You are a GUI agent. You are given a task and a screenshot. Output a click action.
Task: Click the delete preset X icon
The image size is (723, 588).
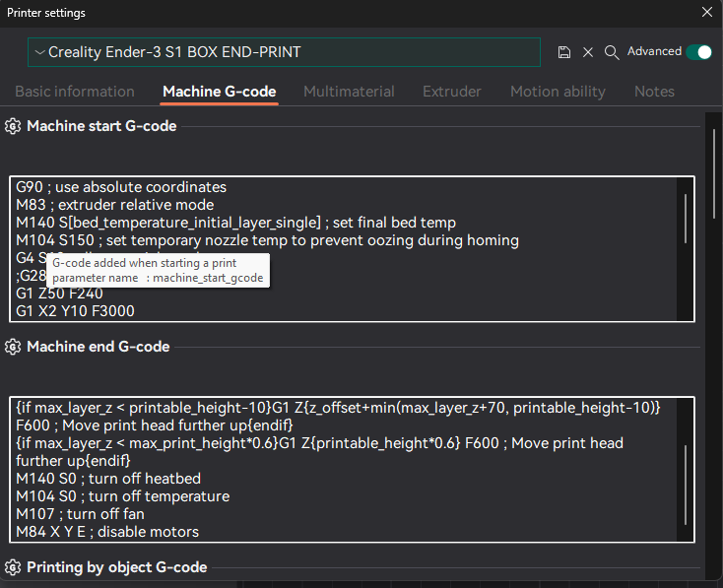[x=588, y=52]
